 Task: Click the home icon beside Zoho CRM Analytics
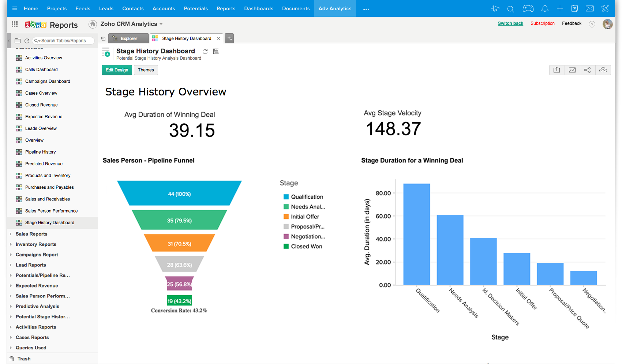[93, 24]
